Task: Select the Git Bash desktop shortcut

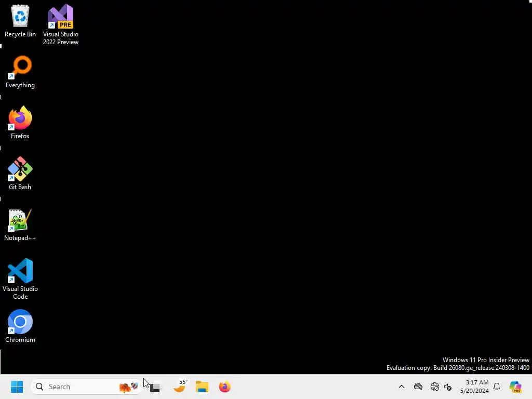Action: tap(20, 174)
